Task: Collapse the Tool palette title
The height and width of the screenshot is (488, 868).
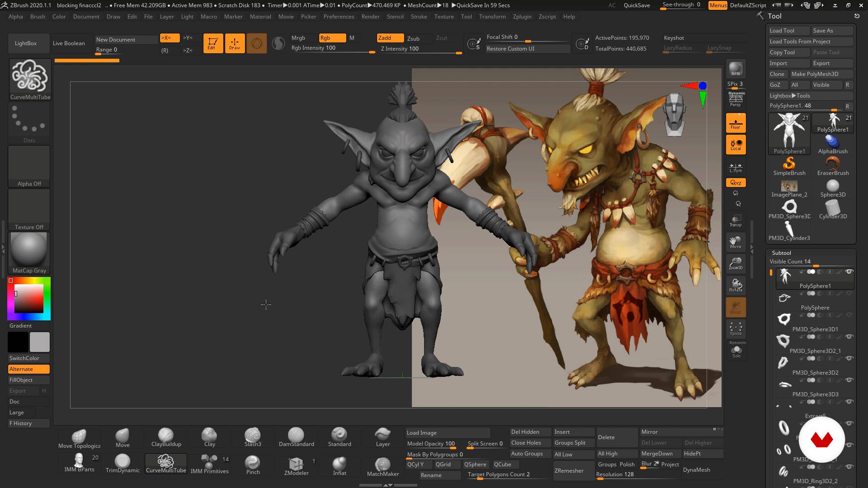Action: coord(774,16)
